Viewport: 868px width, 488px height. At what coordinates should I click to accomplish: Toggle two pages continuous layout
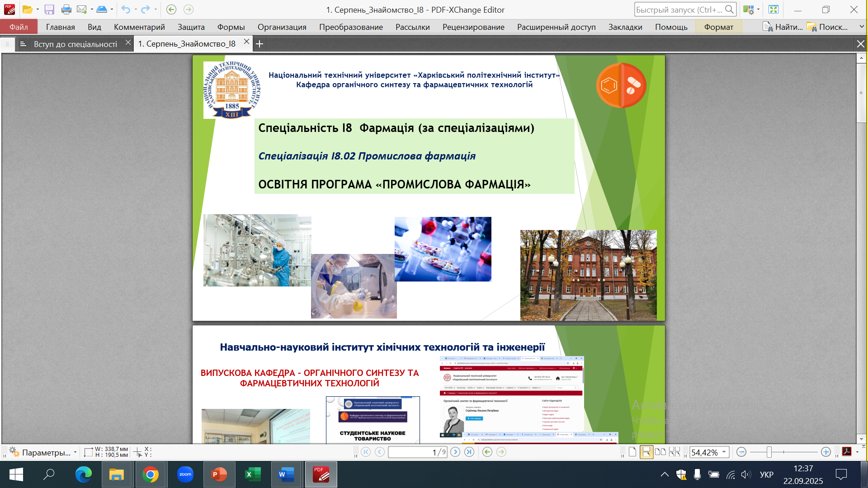tap(674, 452)
